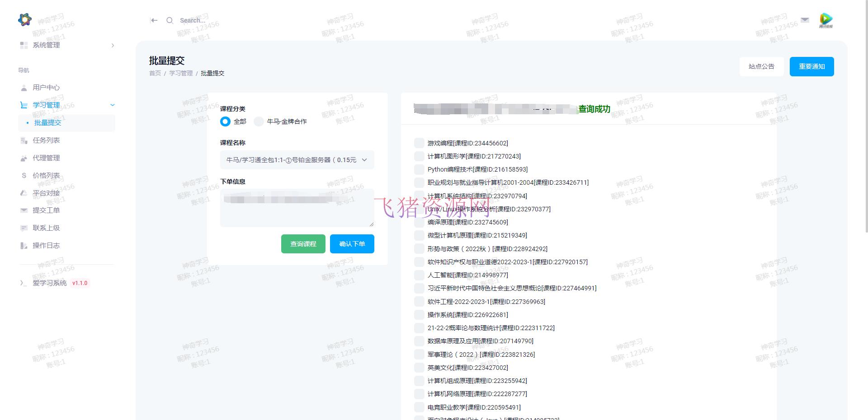This screenshot has width=868, height=420.
Task: Open the mail envelope icon in the header
Action: click(805, 20)
